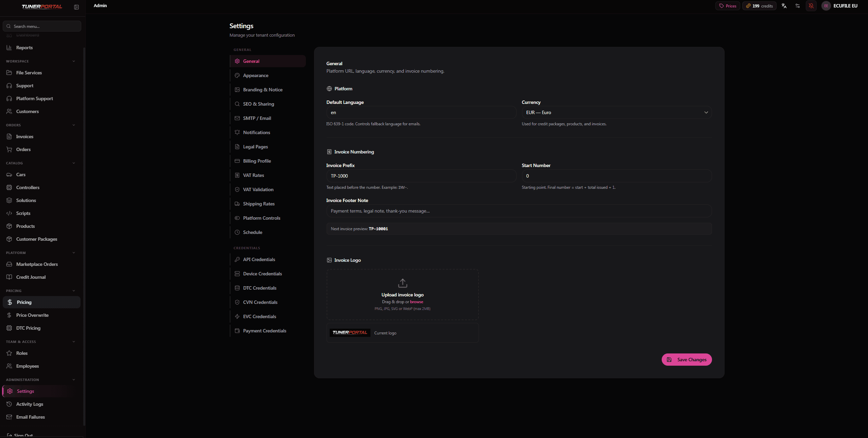Open the display preferences sliders icon
The image size is (868, 438).
[x=798, y=6]
